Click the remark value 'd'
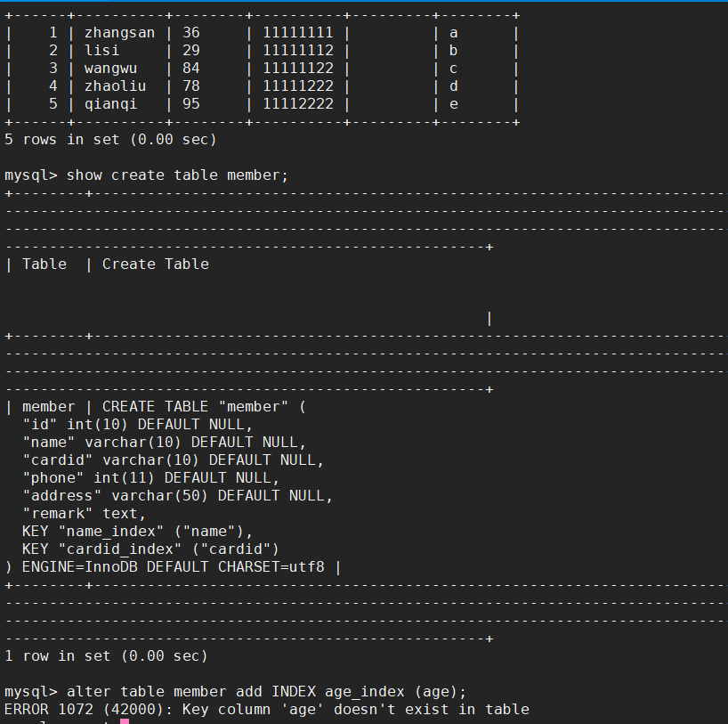 (454, 86)
